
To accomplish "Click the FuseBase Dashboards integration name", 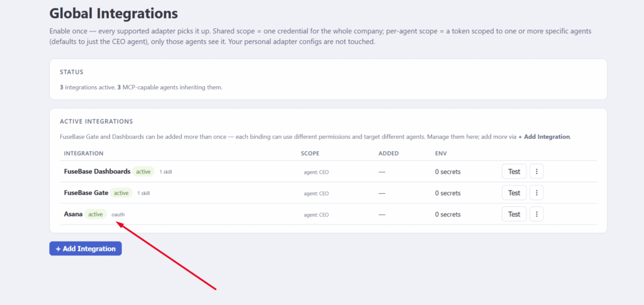I will click(x=97, y=171).
